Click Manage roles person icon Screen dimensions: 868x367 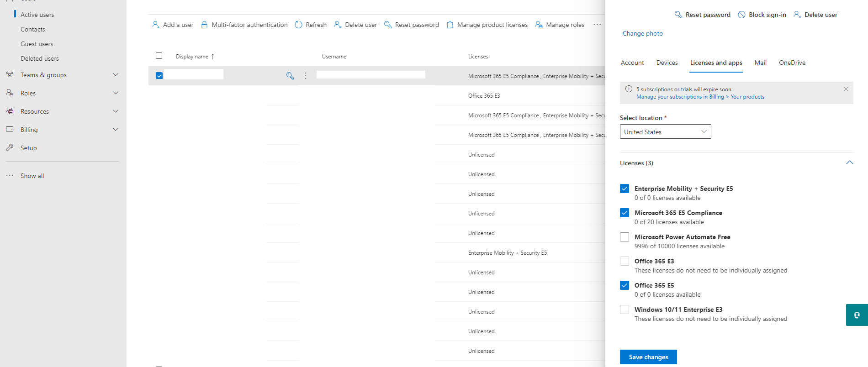click(x=539, y=25)
